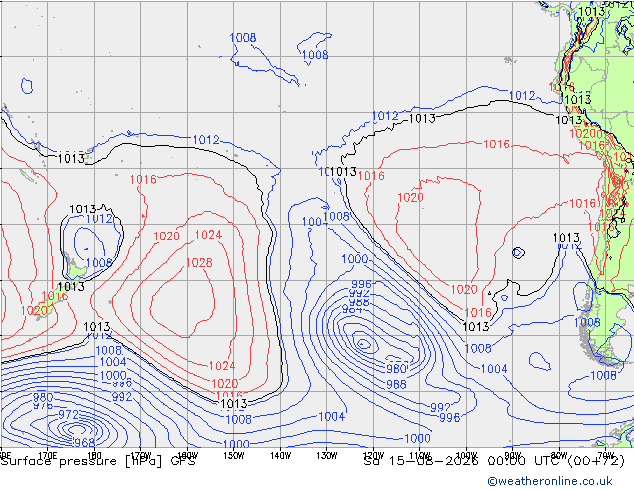Click the 976 isobar label
Screen dimensions: 634x490
tap(43, 405)
